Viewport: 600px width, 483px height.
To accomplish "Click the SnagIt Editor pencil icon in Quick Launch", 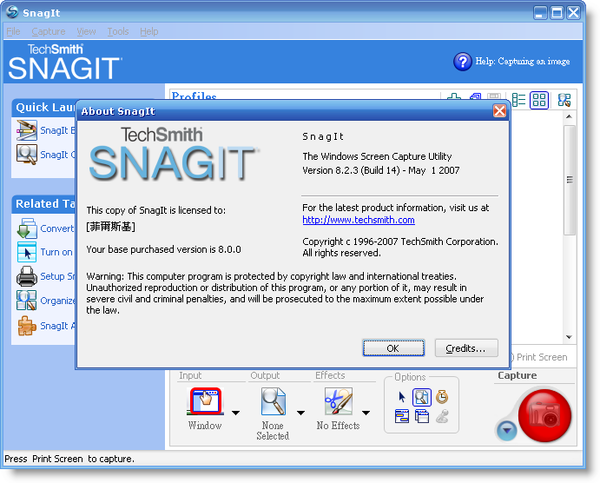I will [x=26, y=131].
